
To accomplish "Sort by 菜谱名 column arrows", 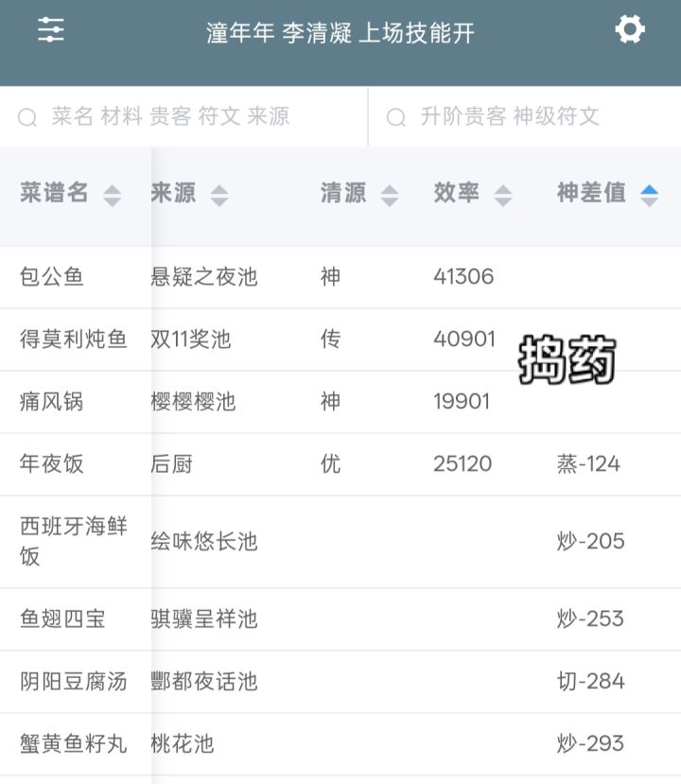I will (x=112, y=195).
